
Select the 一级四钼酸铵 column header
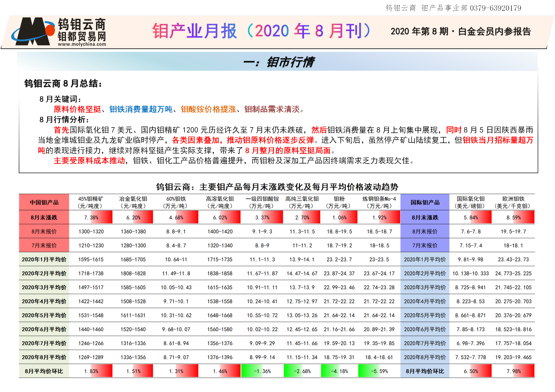click(262, 202)
